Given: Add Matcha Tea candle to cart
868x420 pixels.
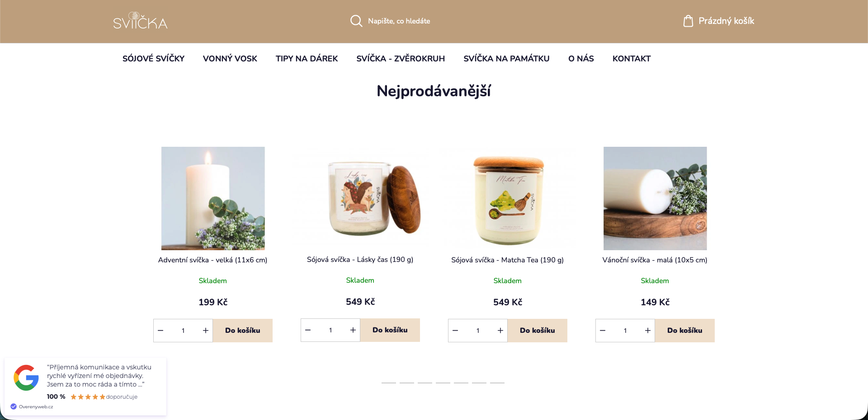Looking at the screenshot, I should point(538,331).
